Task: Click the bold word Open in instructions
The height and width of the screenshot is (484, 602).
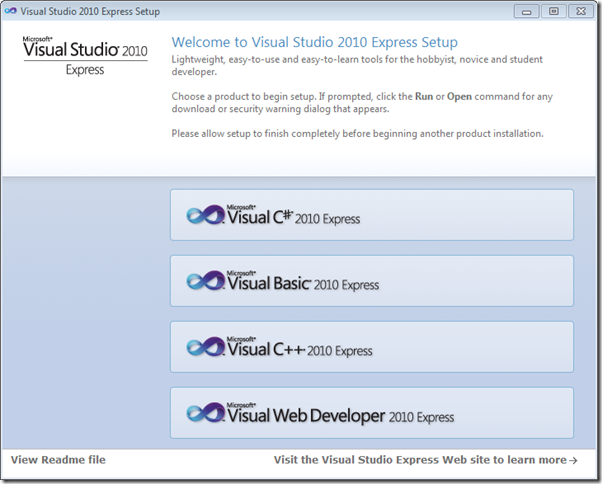Action: click(x=459, y=96)
